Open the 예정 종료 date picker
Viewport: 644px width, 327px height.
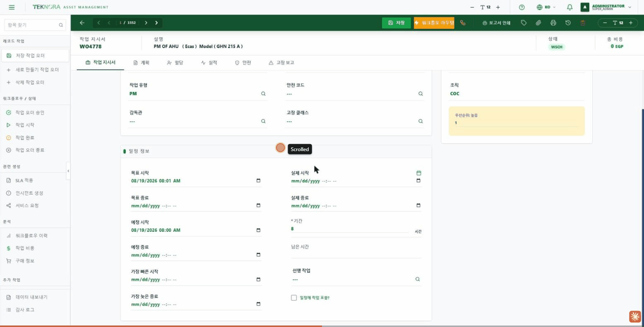point(259,255)
